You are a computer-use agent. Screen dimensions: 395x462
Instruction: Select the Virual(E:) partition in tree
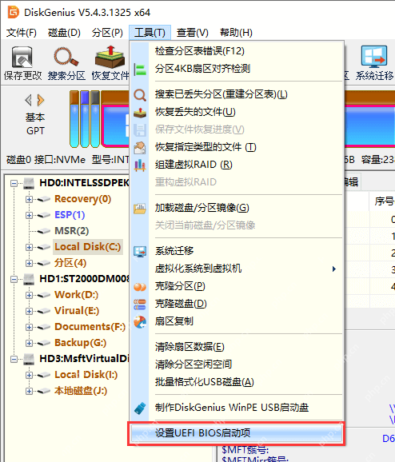(77, 311)
